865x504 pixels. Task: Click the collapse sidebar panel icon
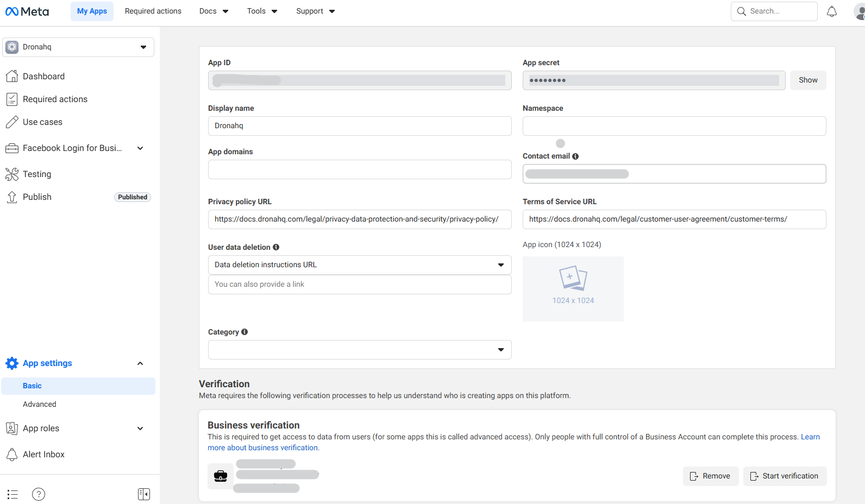pyautogui.click(x=143, y=494)
